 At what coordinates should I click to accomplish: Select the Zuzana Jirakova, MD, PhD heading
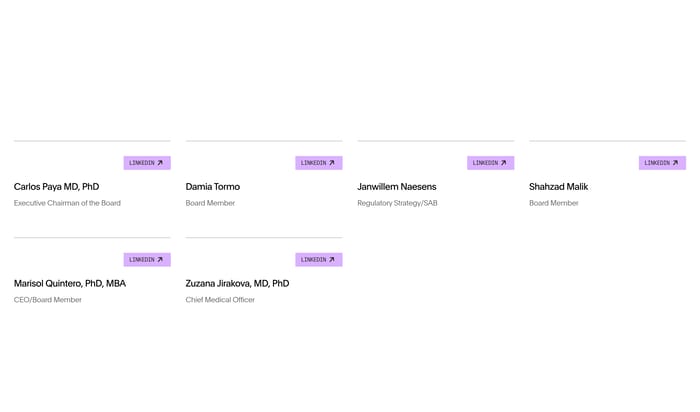click(237, 284)
